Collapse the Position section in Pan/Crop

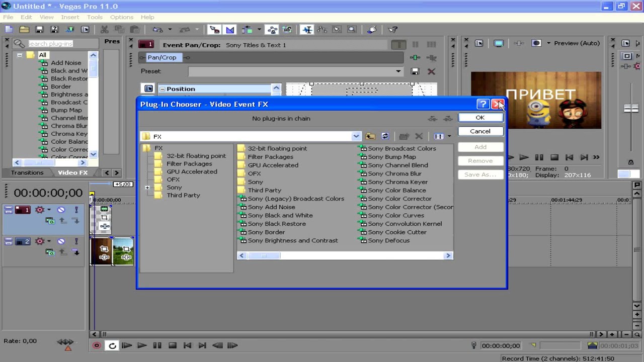pos(162,89)
